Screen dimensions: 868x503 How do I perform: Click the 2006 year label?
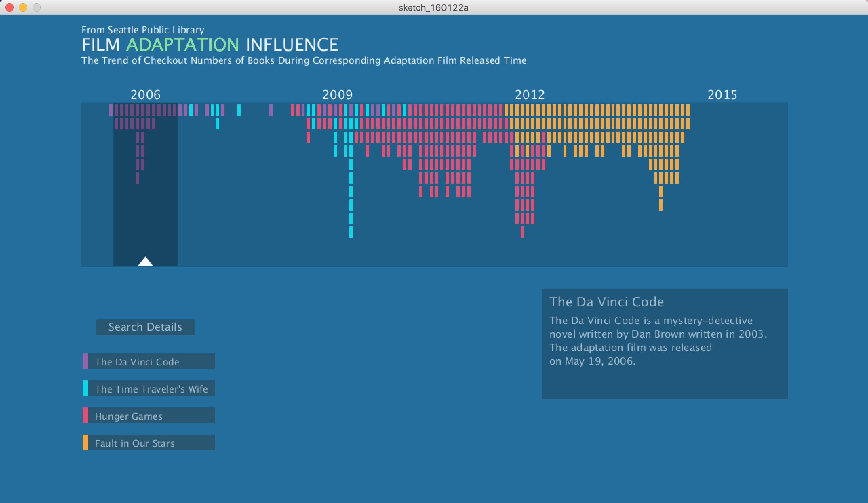pos(145,95)
